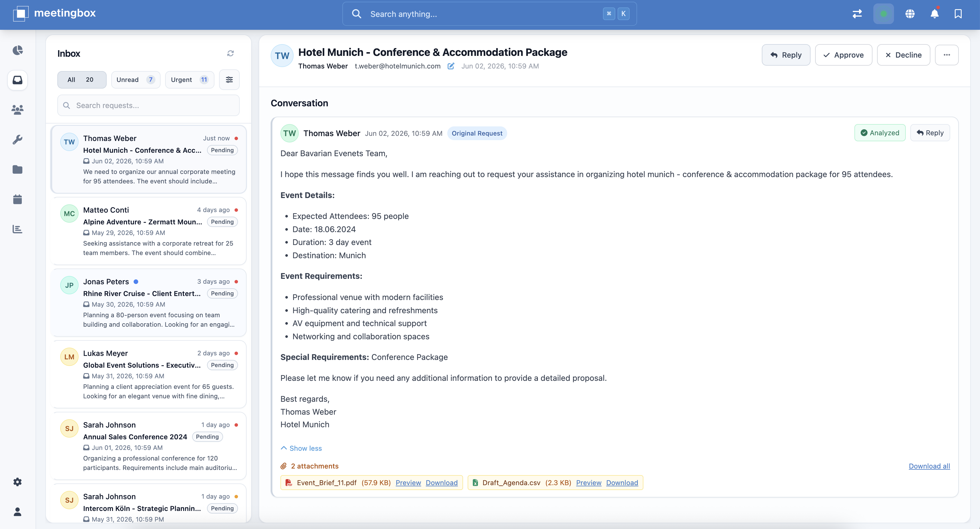
Task: Select the inbox tray sidebar icon
Action: point(17,80)
